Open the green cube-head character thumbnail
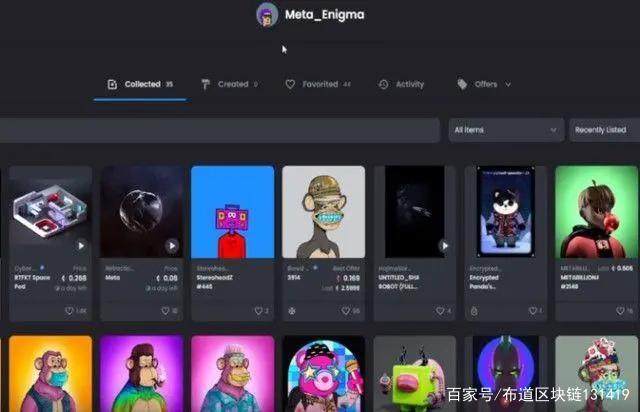Image resolution: width=640 pixels, height=412 pixels. tap(415, 374)
